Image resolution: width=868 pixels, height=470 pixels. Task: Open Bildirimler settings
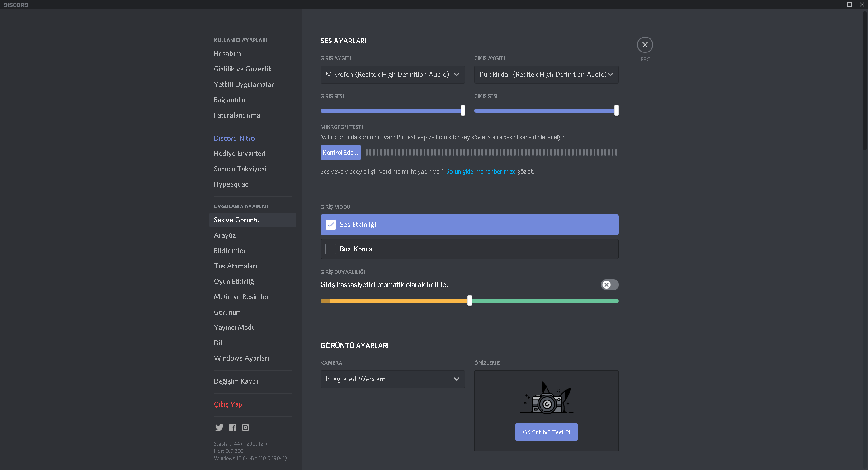coord(253,251)
